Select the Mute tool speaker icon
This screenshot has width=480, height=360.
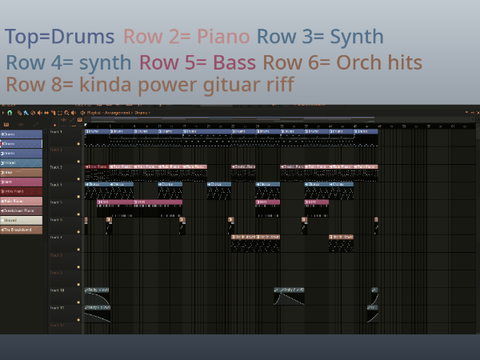pos(40,113)
